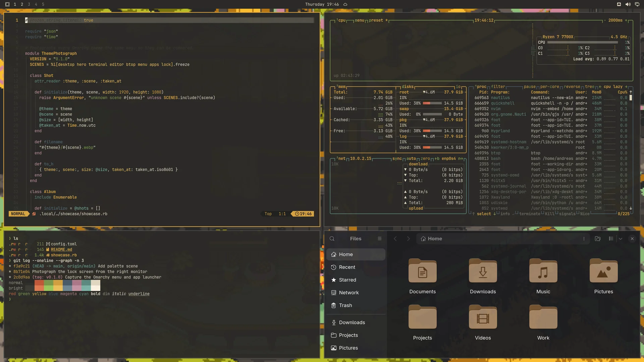
Task: Toggle btop process reverse sorting
Action: point(572,86)
